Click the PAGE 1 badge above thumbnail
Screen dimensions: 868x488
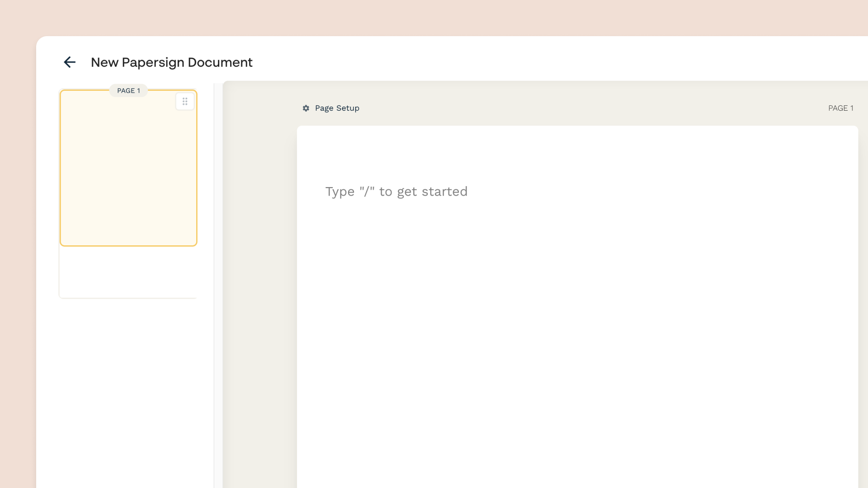click(x=128, y=91)
